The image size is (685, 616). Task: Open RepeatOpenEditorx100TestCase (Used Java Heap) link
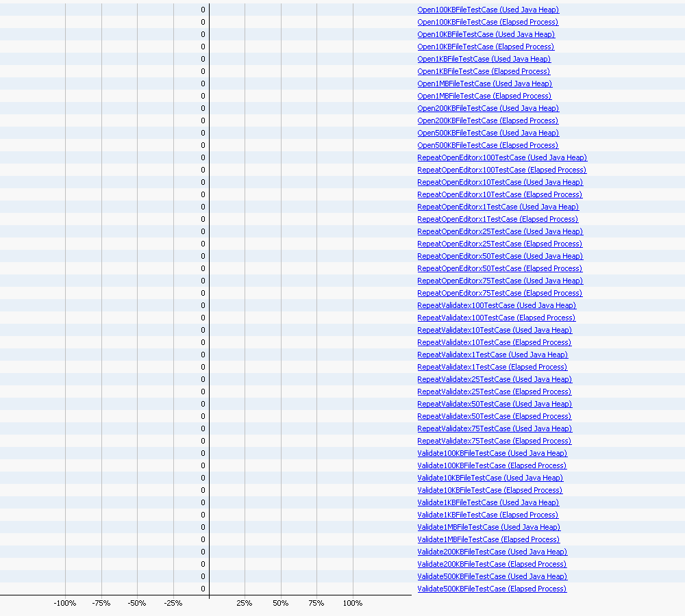point(502,157)
